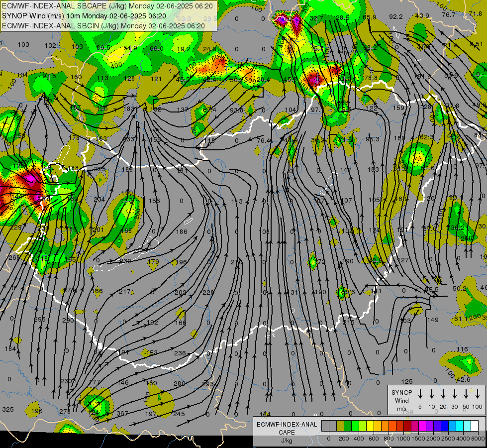The height and width of the screenshot is (448, 487).
Task: Click the map value 95.3
Action: (x=373, y=139)
